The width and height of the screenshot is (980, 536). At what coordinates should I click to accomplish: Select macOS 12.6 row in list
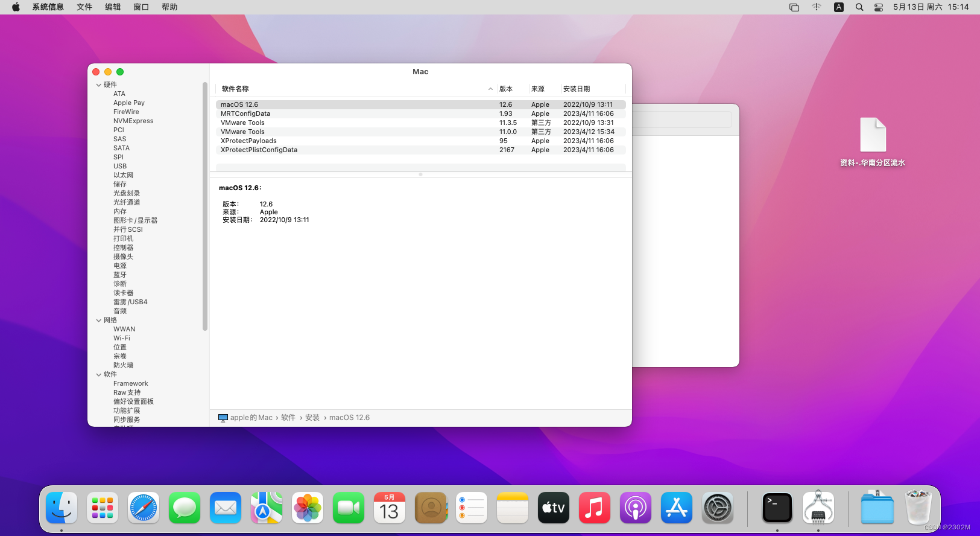(x=420, y=104)
